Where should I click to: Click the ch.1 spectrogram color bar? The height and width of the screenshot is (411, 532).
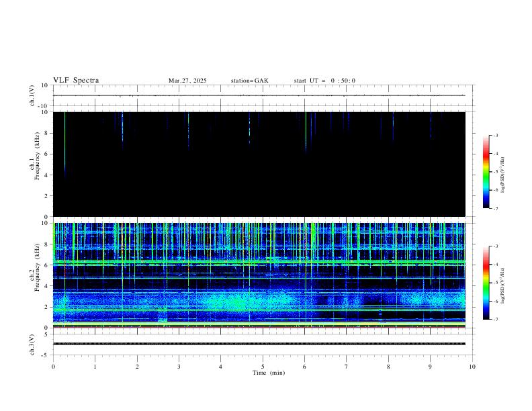pyautogui.click(x=486, y=172)
